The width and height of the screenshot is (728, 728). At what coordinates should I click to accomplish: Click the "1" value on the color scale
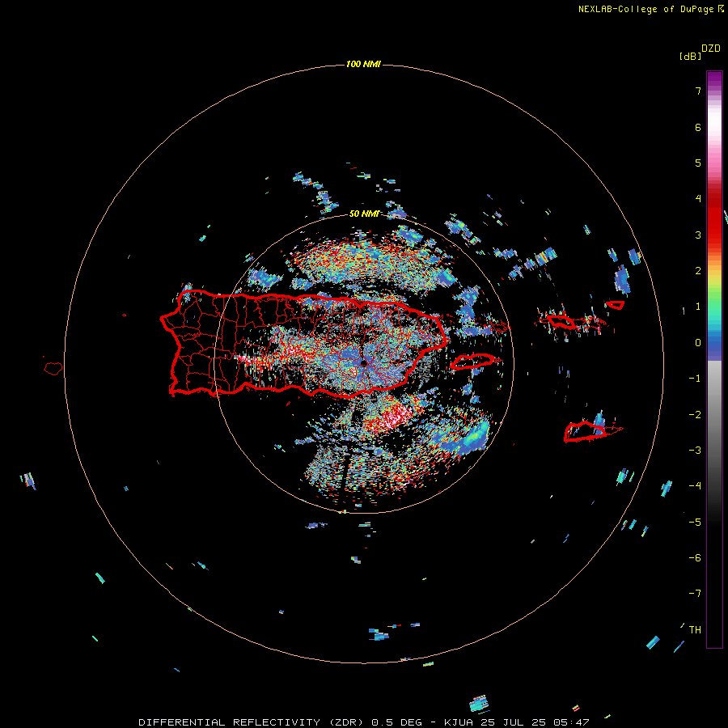[x=698, y=307]
